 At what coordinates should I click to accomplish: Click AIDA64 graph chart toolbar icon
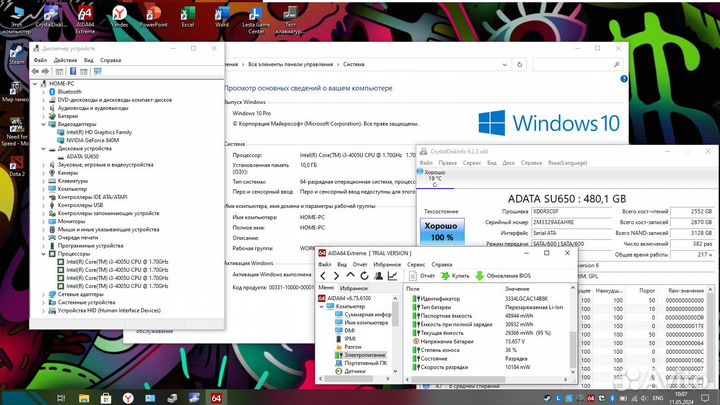coord(392,276)
